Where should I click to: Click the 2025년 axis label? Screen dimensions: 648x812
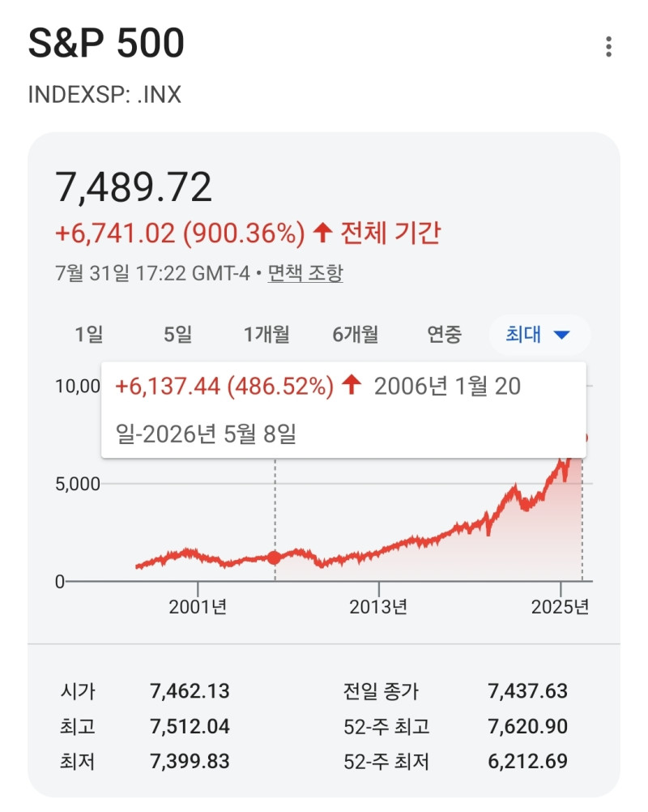click(x=560, y=607)
